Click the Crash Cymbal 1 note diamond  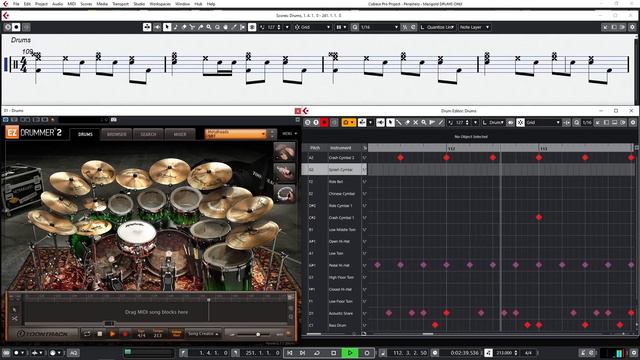point(539,217)
